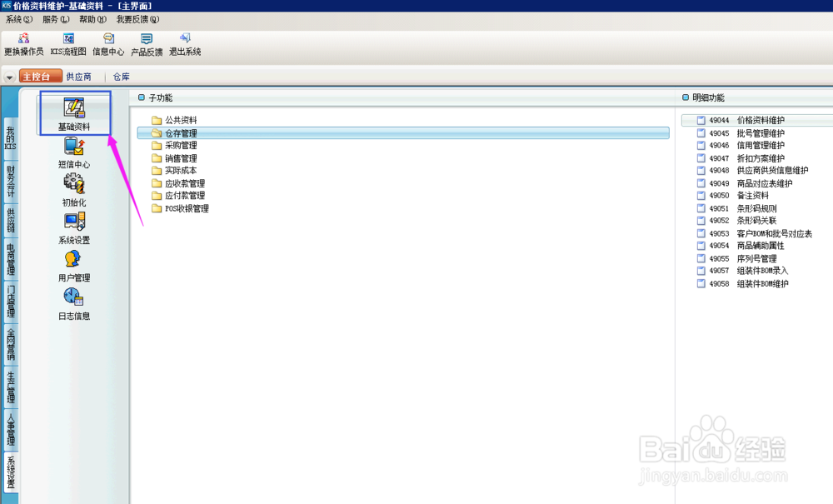Viewport: 833px width, 504px height.
Task: Select the 仓存管理 folder
Action: (x=403, y=132)
